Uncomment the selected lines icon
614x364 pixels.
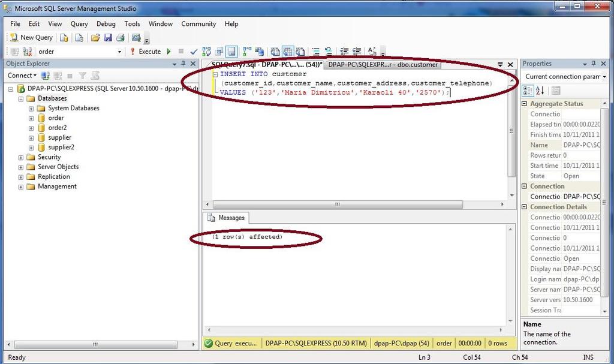[329, 52]
